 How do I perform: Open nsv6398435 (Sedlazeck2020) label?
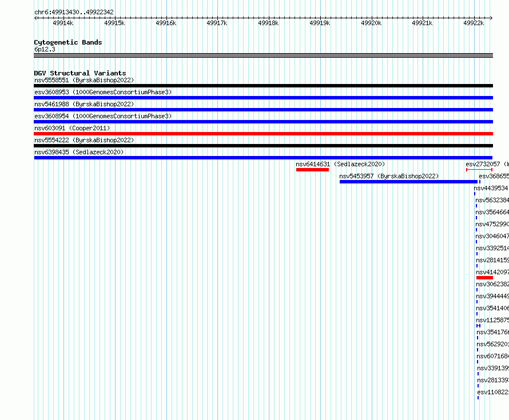click(79, 152)
